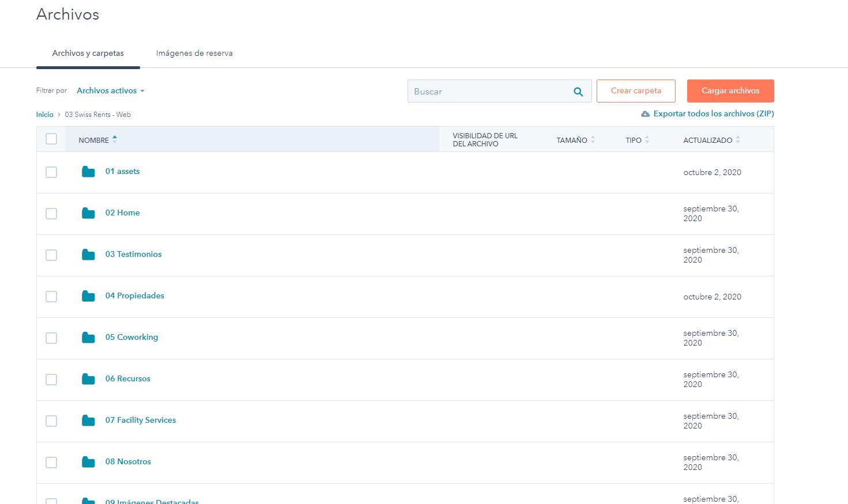This screenshot has width=848, height=504.
Task: Open the Archivos activos filter dropdown
Action: pos(111,91)
